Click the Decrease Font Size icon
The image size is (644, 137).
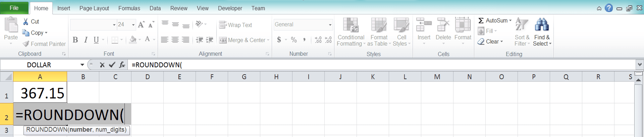point(151,25)
